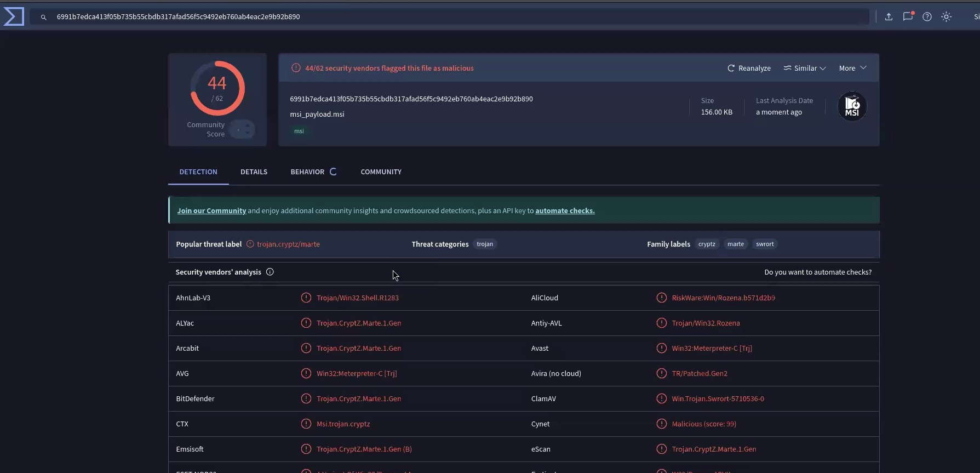Open the VirusTotal home logo
This screenshot has width=980, height=473.
point(14,16)
